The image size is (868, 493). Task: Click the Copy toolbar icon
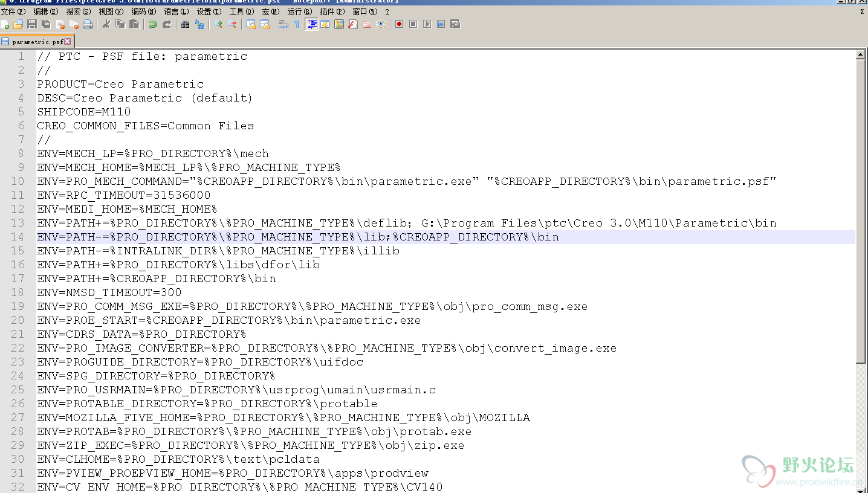120,24
